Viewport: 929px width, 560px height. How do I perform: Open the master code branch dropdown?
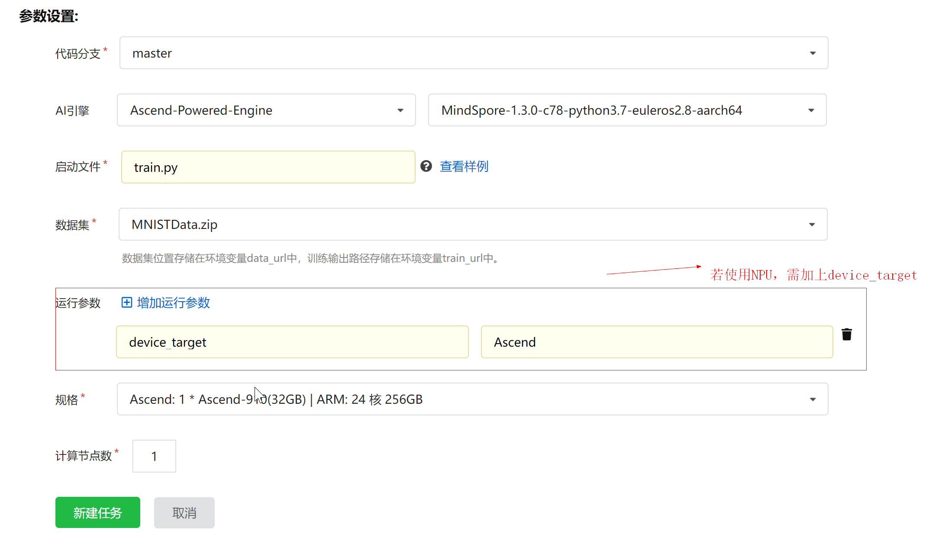[x=473, y=53]
